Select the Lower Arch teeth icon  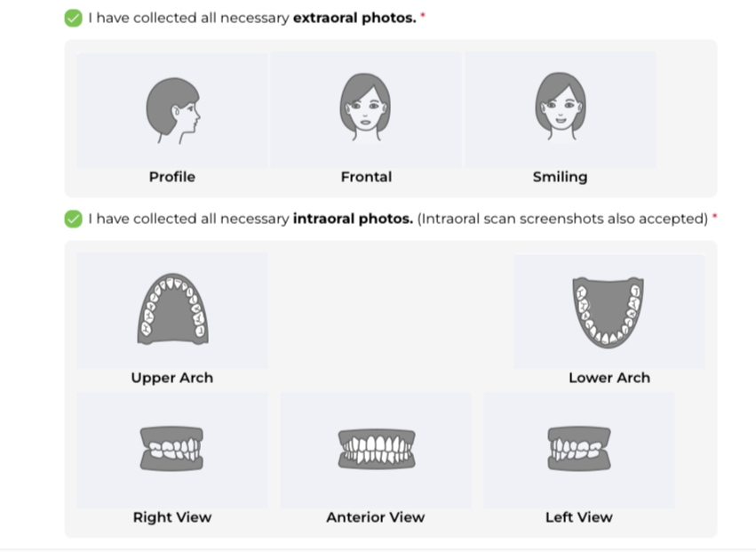pos(609,313)
